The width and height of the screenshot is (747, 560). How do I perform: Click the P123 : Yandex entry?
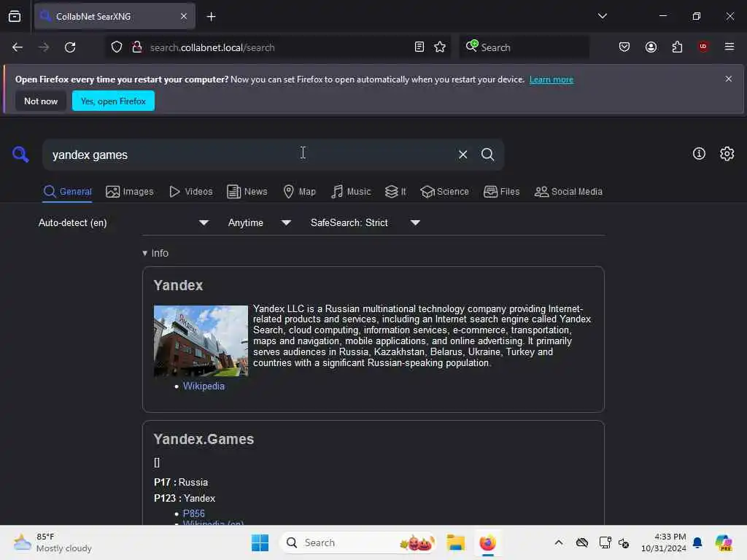click(x=185, y=498)
